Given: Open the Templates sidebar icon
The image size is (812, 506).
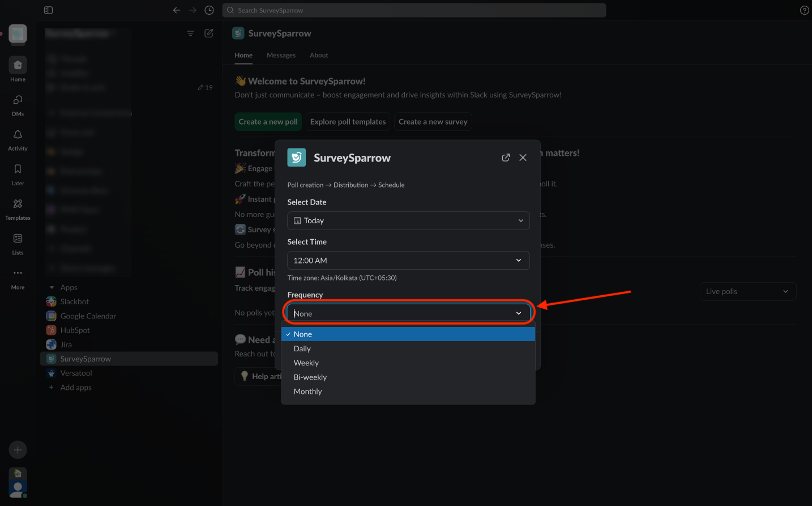Looking at the screenshot, I should tap(18, 204).
